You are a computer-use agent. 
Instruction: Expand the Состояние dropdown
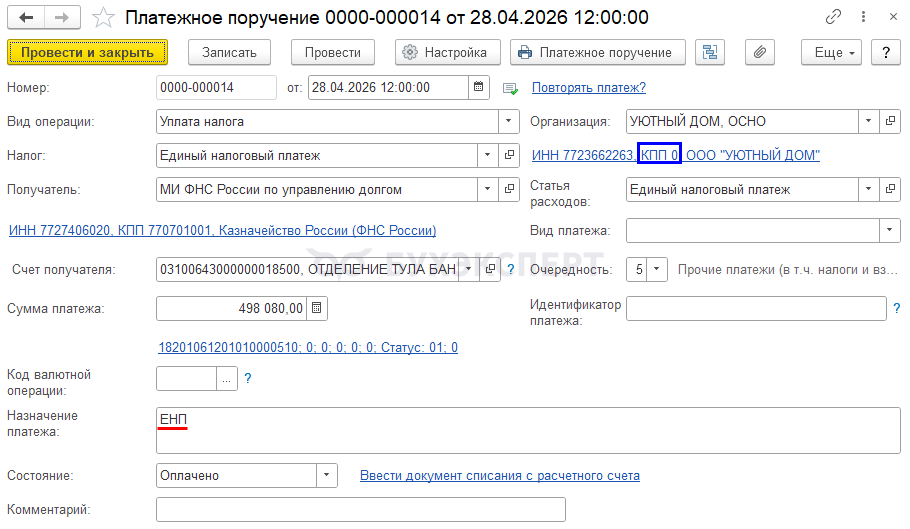coord(327,476)
